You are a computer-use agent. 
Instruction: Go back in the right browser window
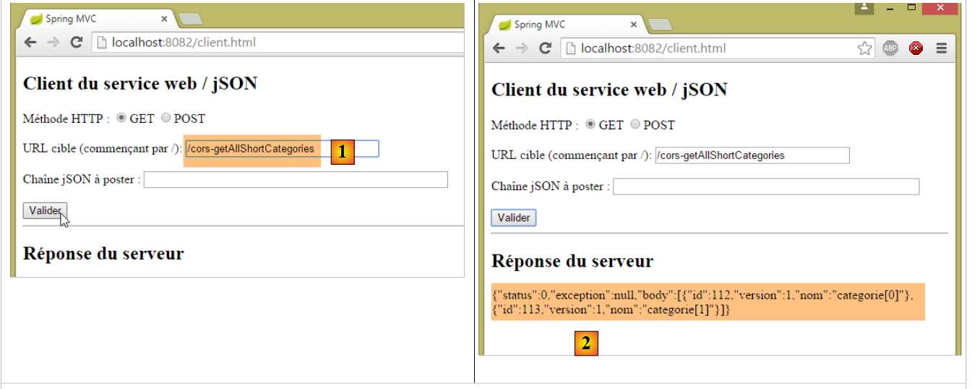point(499,48)
